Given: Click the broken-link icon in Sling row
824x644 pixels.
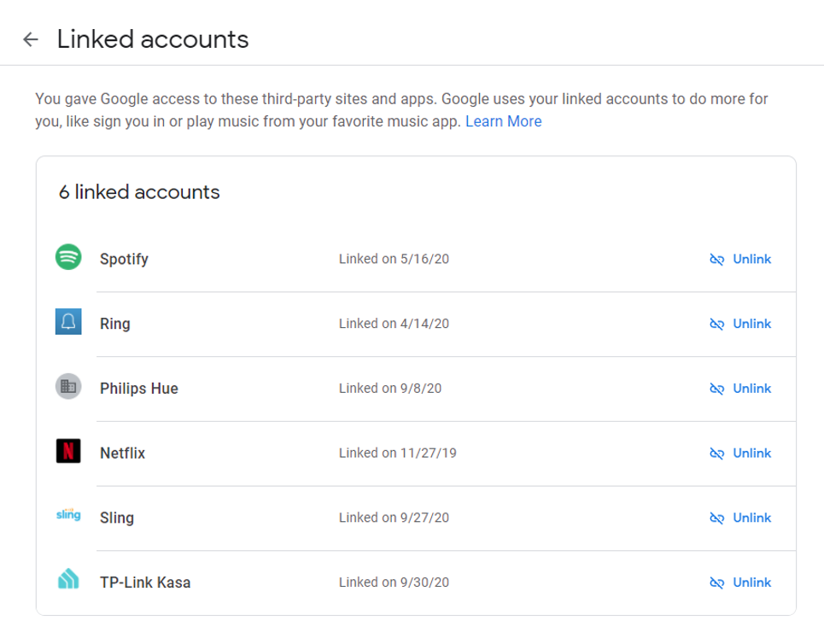Looking at the screenshot, I should coord(716,518).
